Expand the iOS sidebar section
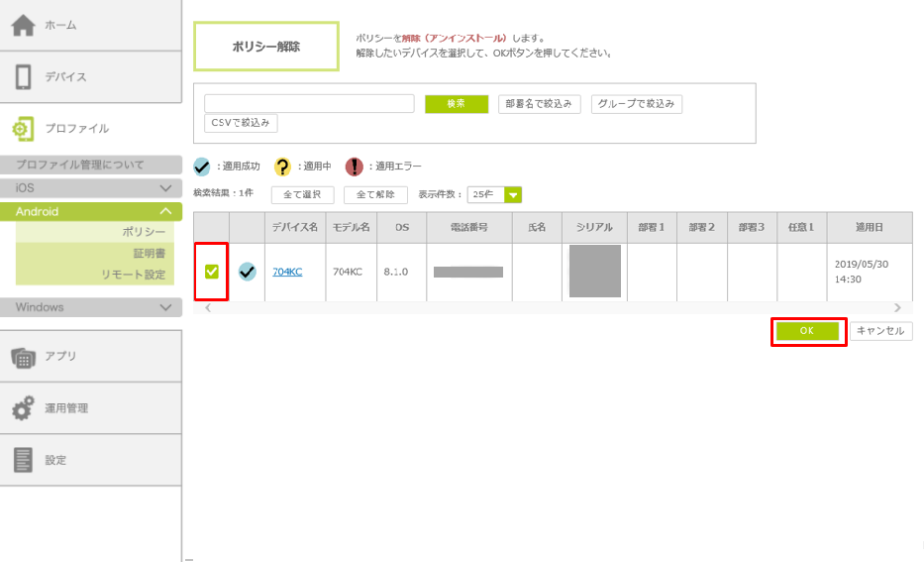This screenshot has width=924, height=562. pos(91,188)
